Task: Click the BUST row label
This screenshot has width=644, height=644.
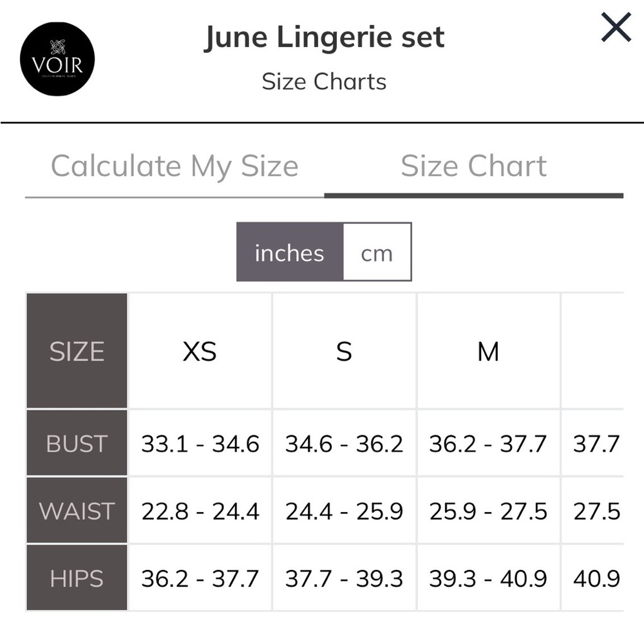Action: 77,443
